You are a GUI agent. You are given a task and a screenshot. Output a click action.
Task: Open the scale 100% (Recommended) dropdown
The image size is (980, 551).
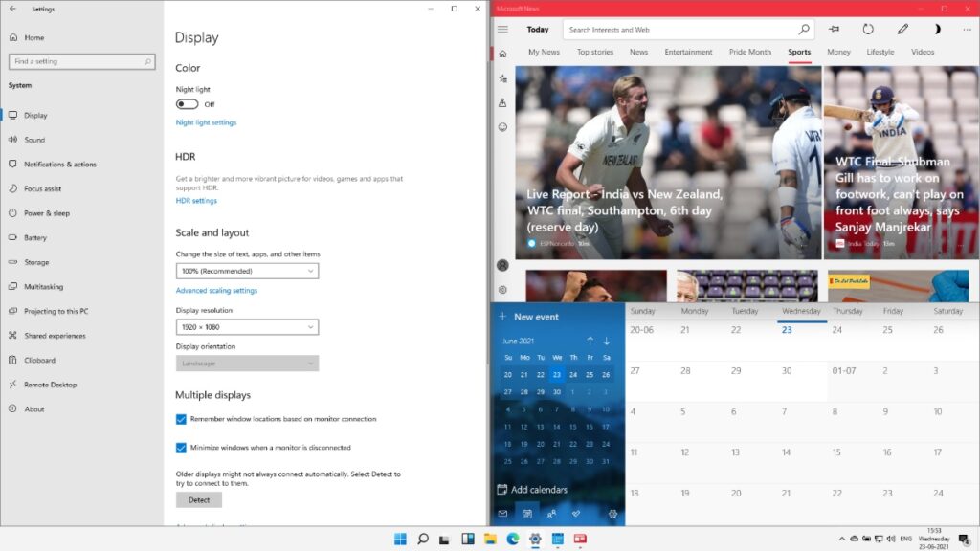point(247,271)
